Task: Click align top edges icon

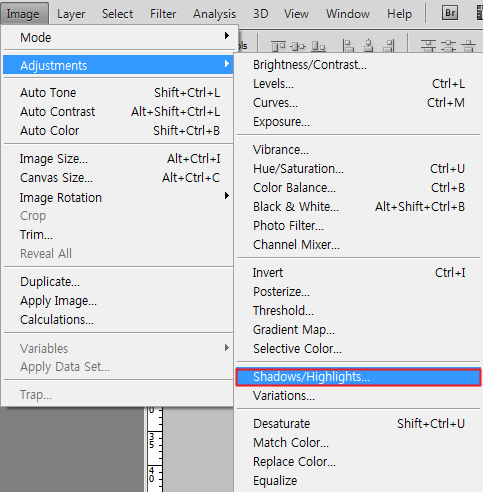Action: click(x=278, y=46)
